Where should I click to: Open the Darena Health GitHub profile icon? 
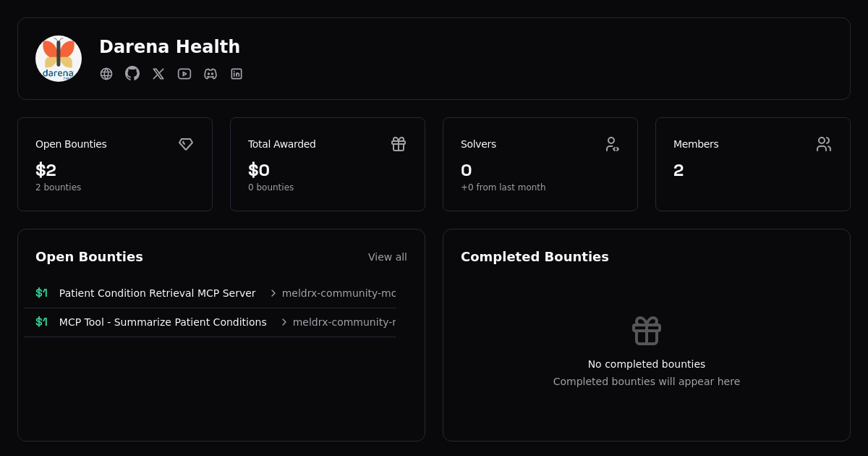pos(132,74)
